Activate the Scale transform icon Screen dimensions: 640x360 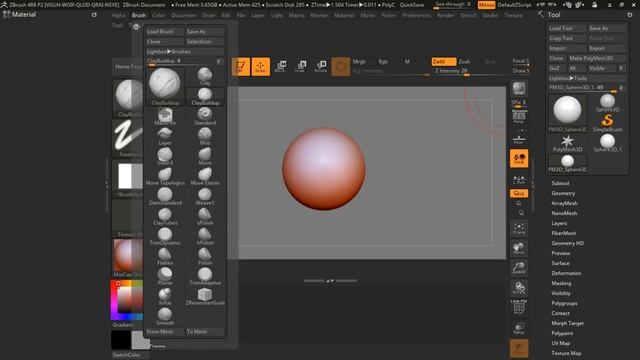coord(300,66)
